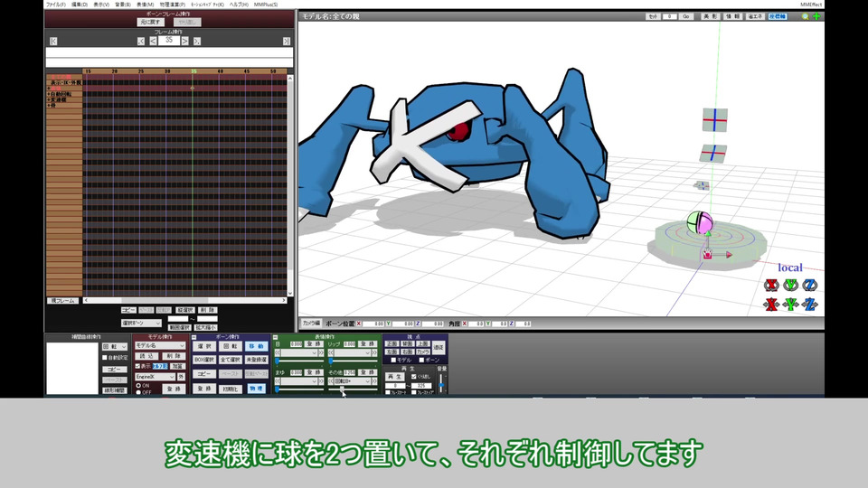Open the eye morph dropdown
The height and width of the screenshot is (488, 868).
tap(299, 352)
